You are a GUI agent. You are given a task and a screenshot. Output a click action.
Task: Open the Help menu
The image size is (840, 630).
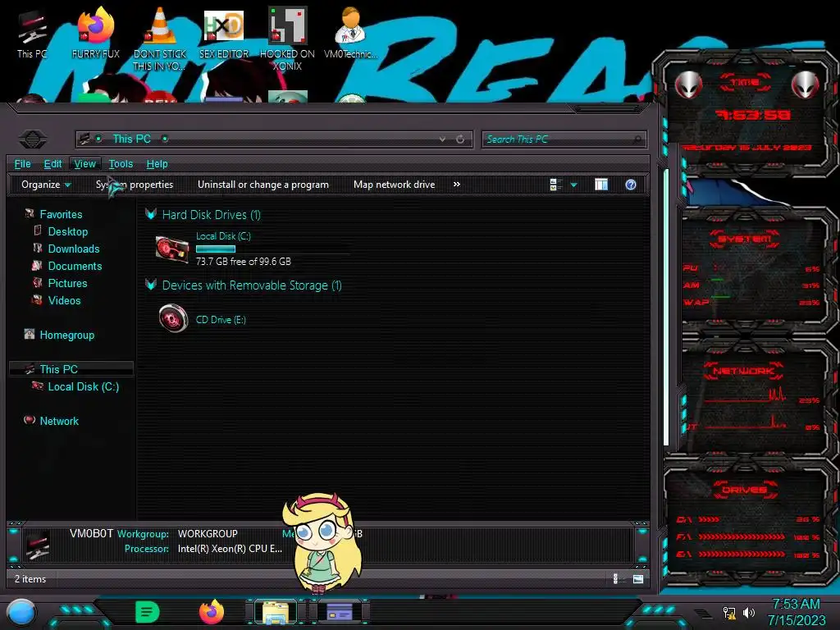point(157,164)
